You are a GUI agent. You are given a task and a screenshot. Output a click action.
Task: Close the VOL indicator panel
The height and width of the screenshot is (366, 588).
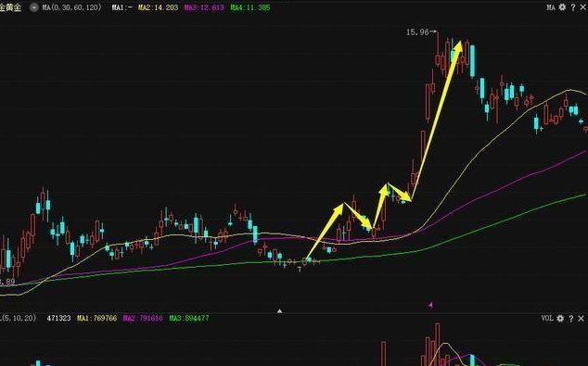click(x=582, y=318)
